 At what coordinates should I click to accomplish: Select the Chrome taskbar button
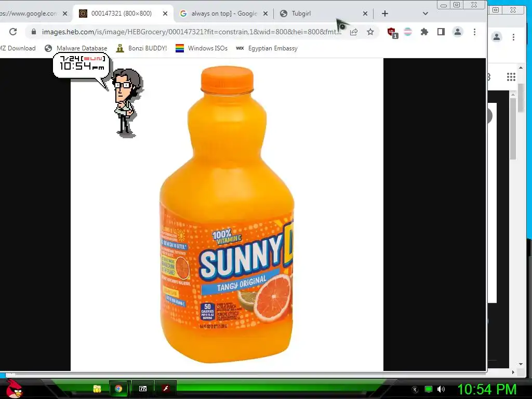(118, 389)
